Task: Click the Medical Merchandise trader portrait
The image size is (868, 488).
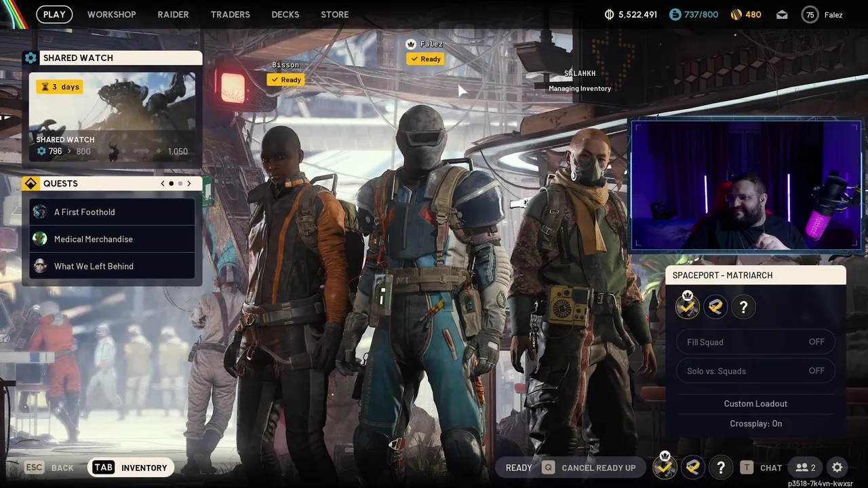Action: tap(40, 239)
